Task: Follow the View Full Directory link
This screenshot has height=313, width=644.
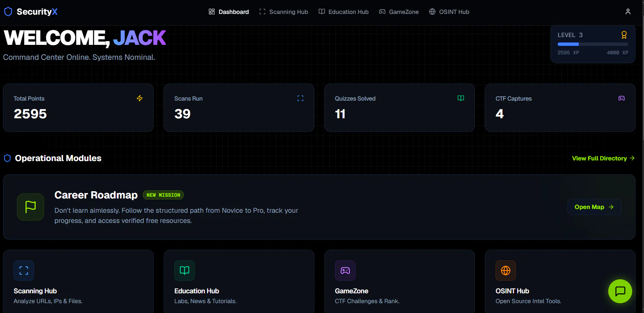Action: pos(603,158)
